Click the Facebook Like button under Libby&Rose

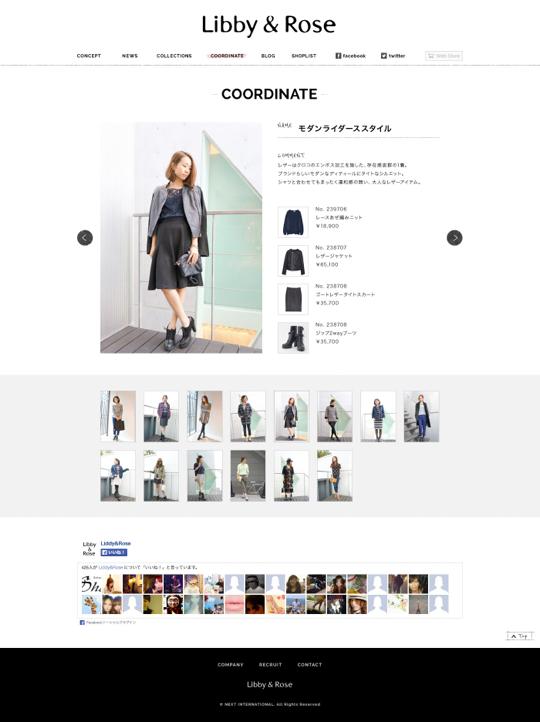[x=114, y=552]
